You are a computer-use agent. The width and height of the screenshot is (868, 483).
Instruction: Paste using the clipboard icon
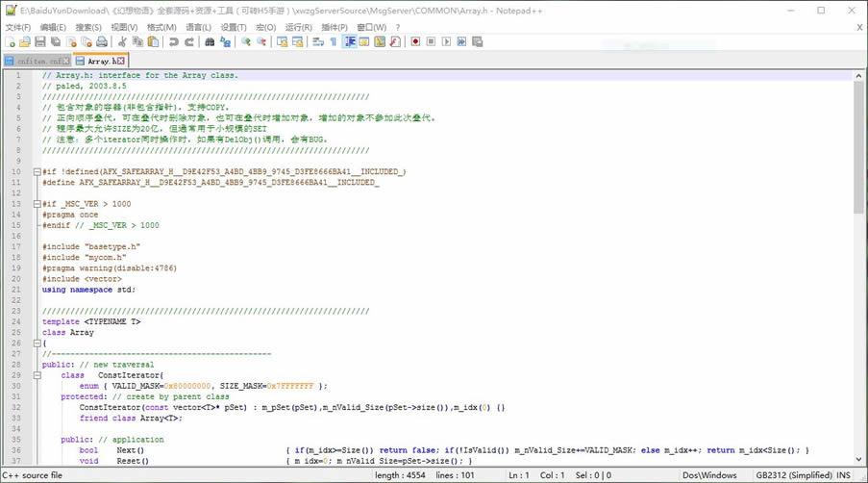154,42
